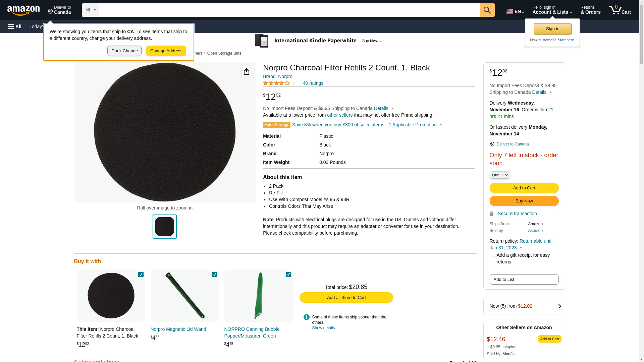Click in the search input field
The width and height of the screenshot is (644, 362).
289,10
